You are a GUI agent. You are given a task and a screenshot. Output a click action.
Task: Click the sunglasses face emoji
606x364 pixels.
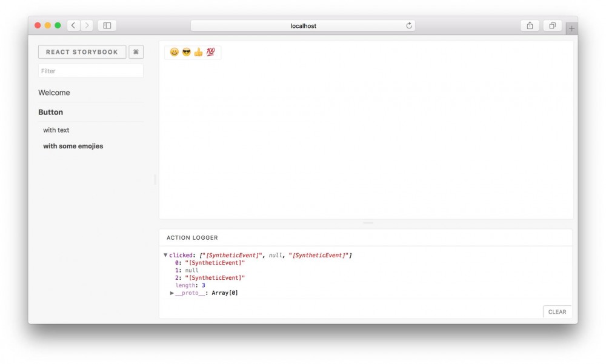tap(186, 51)
